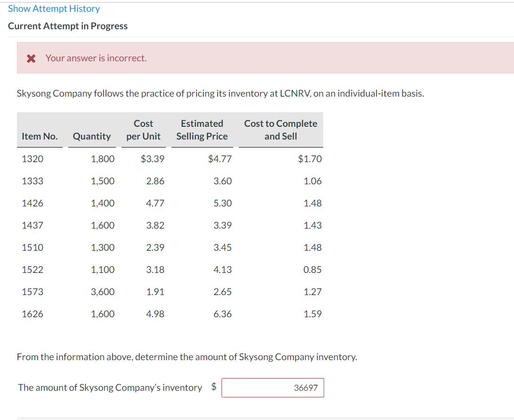The width and height of the screenshot is (514, 420).
Task: Click cost to complete 1.43 cell
Action: (313, 225)
